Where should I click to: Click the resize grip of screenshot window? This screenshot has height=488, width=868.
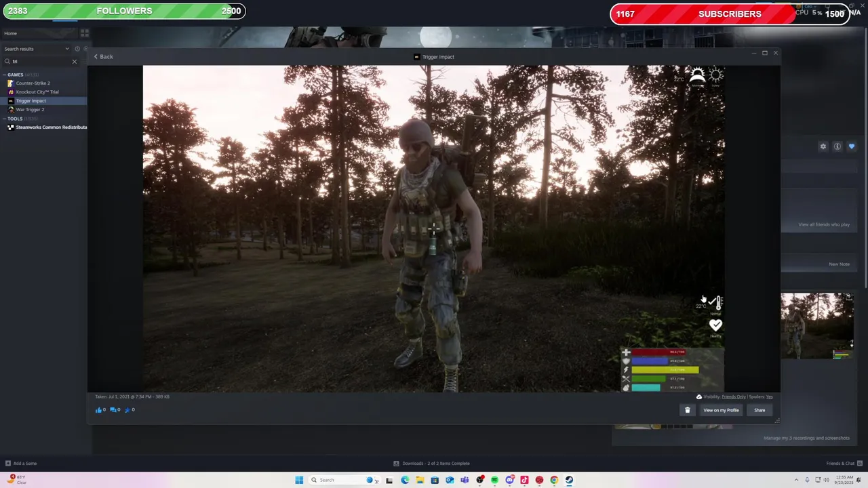pyautogui.click(x=777, y=421)
